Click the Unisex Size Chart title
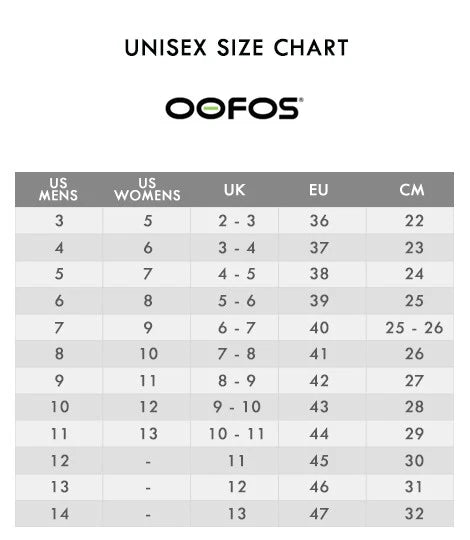This screenshot has width=470, height=540. pyautogui.click(x=237, y=47)
